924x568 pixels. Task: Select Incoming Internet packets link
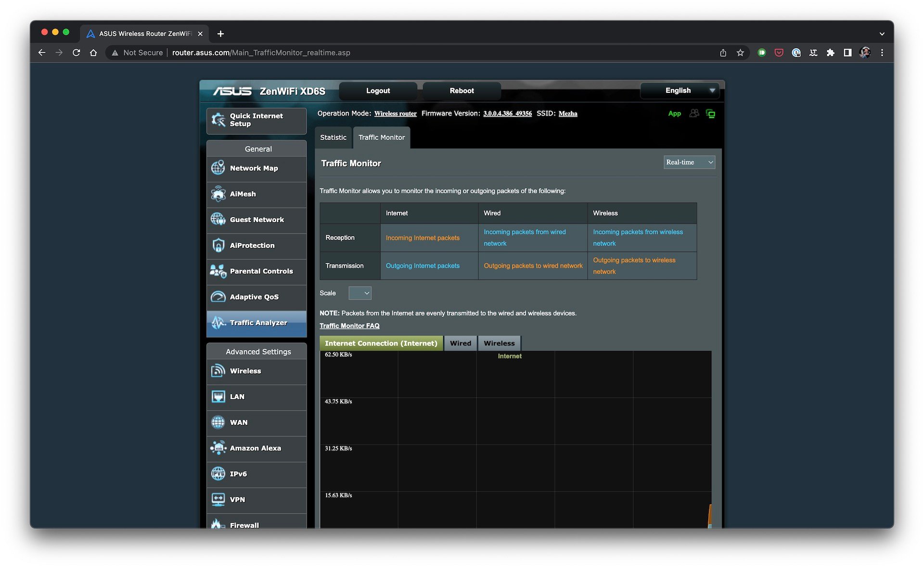(423, 237)
